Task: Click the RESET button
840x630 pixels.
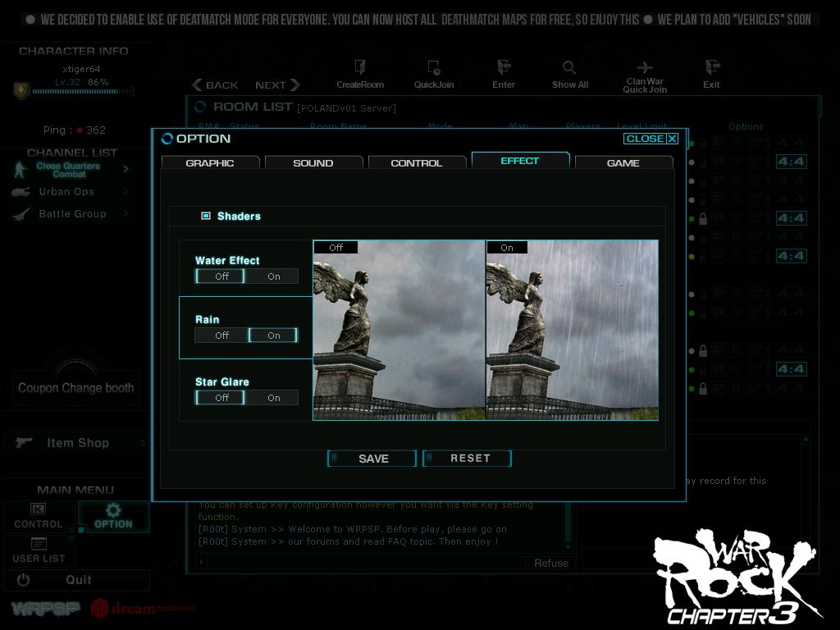Action: (467, 459)
